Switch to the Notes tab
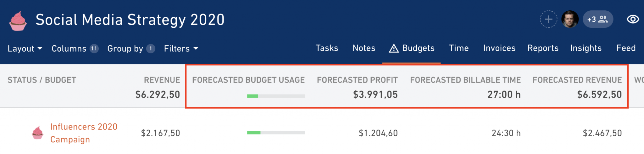 tap(364, 48)
